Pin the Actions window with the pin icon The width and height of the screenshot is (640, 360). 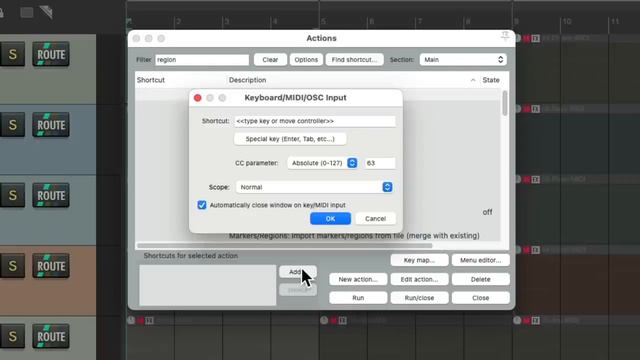[x=505, y=36]
